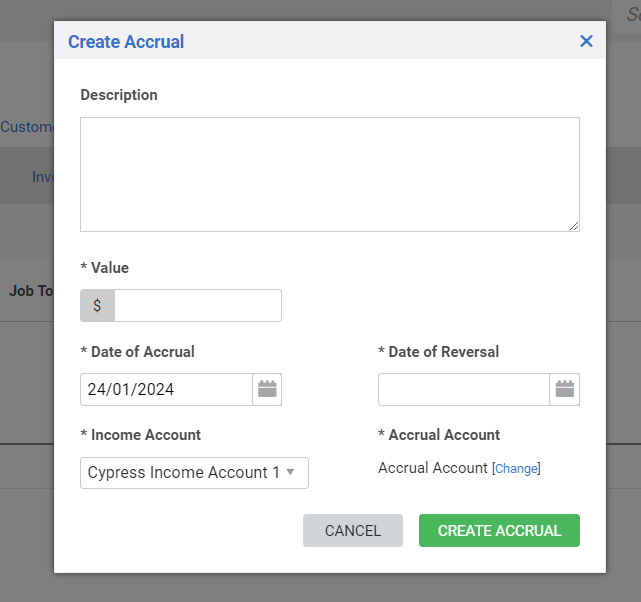Click the Description field label
This screenshot has width=641, height=602.
click(119, 95)
